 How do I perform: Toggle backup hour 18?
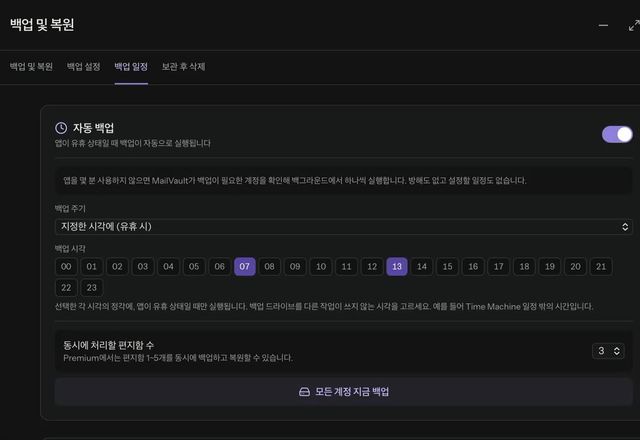coord(524,267)
